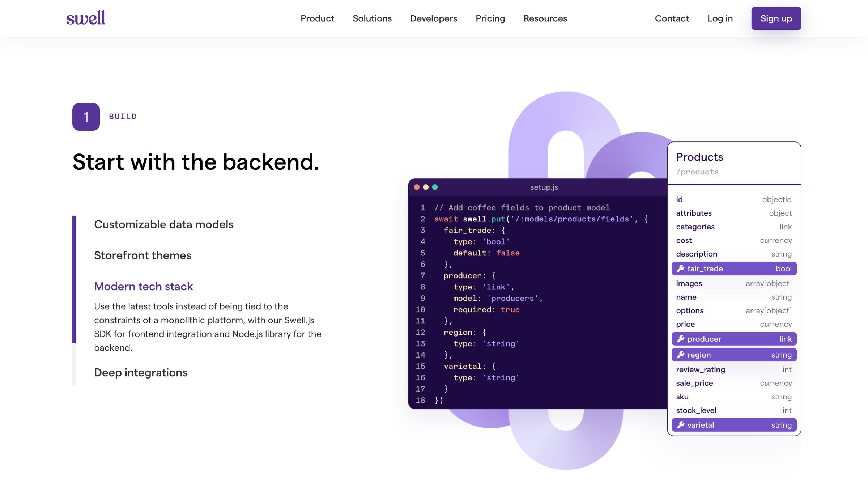Open the Developers menu
This screenshot has height=499, width=868.
pos(434,18)
